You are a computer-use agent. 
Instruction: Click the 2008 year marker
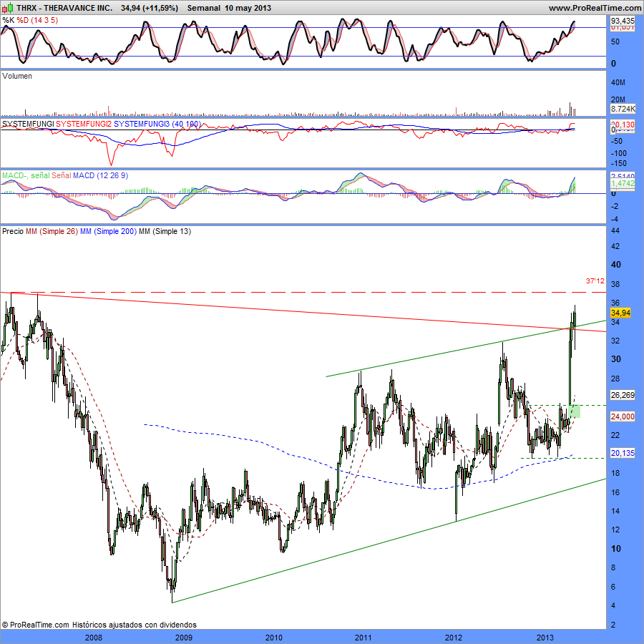[x=93, y=638]
